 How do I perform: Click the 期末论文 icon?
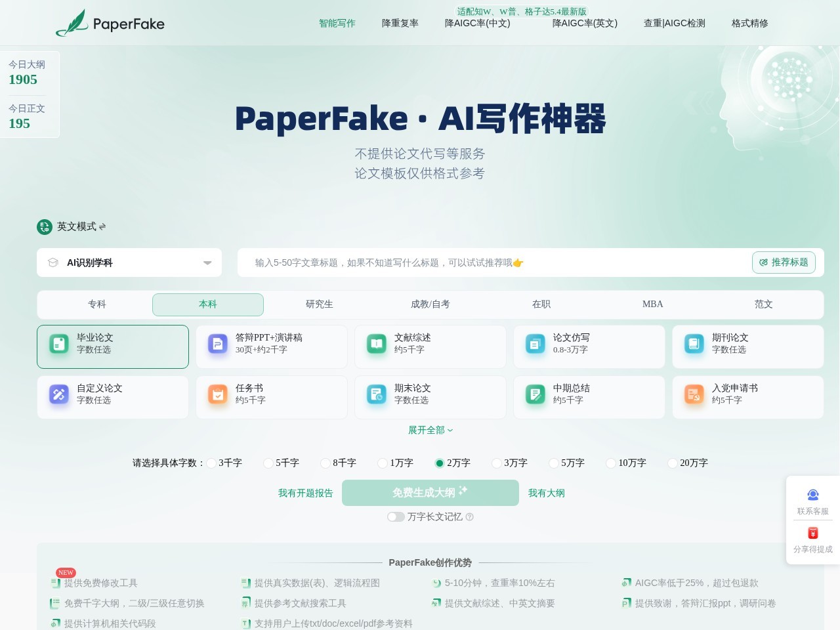tap(377, 394)
